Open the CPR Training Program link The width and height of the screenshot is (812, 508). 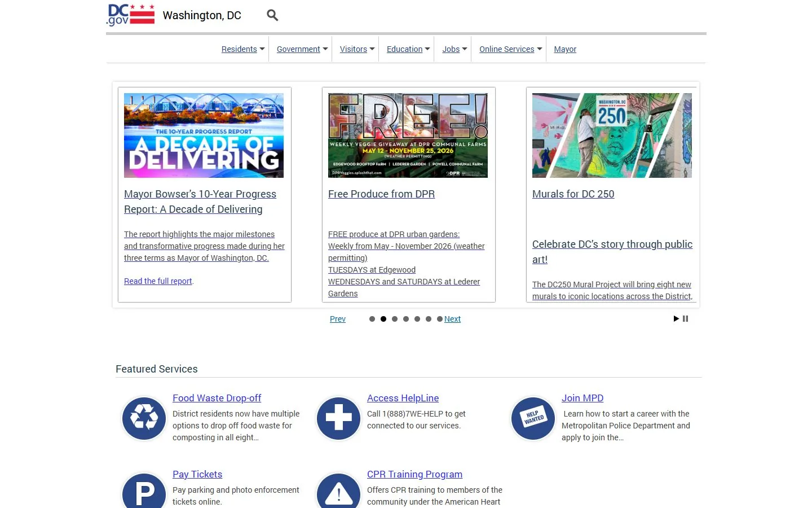tap(414, 474)
